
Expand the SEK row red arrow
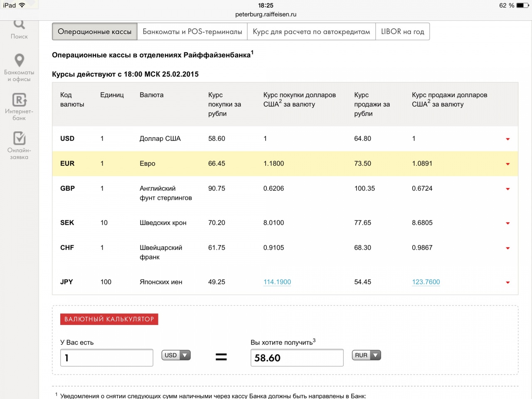tap(507, 224)
